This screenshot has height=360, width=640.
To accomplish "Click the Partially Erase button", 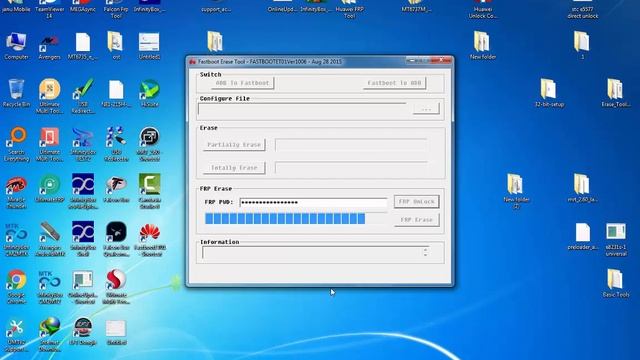I will (234, 145).
